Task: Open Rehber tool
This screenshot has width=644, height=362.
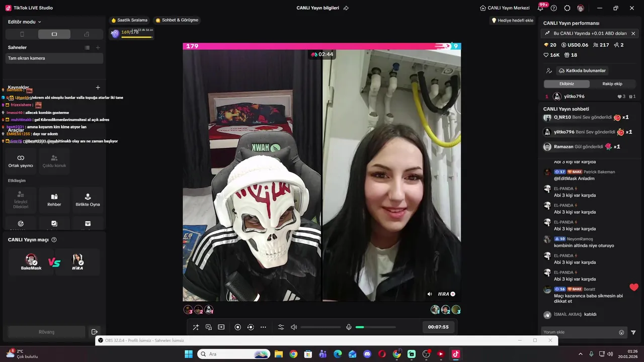Action: (54, 200)
